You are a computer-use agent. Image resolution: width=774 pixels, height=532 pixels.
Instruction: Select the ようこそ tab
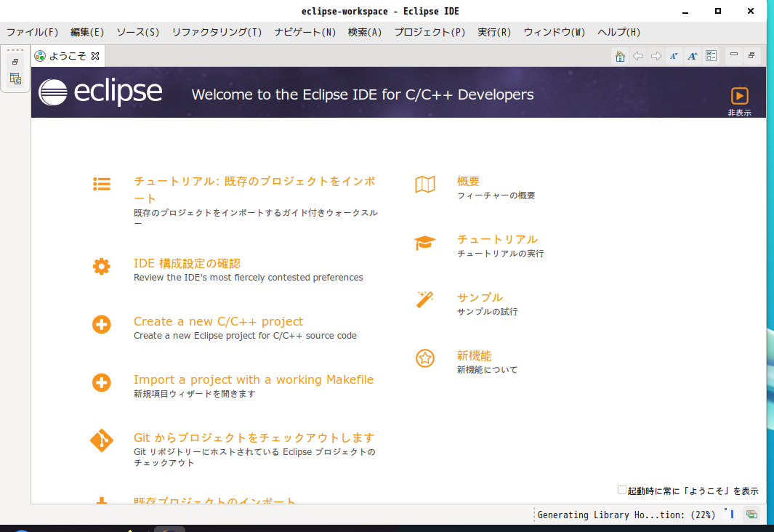[67, 56]
